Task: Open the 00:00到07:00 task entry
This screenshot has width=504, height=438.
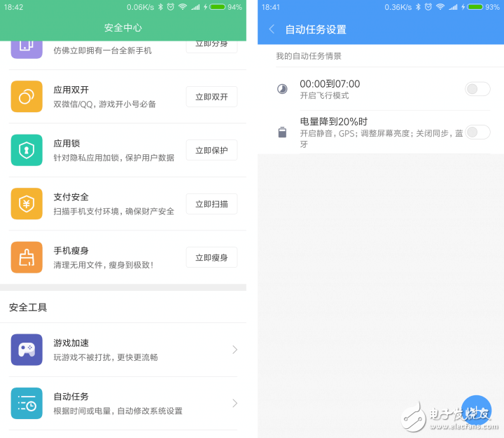Action: click(x=383, y=89)
